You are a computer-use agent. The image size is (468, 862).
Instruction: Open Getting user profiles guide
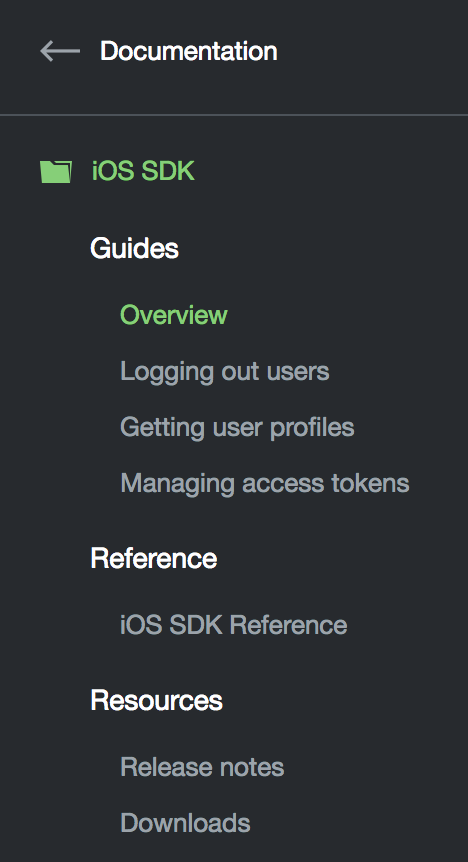(x=237, y=428)
